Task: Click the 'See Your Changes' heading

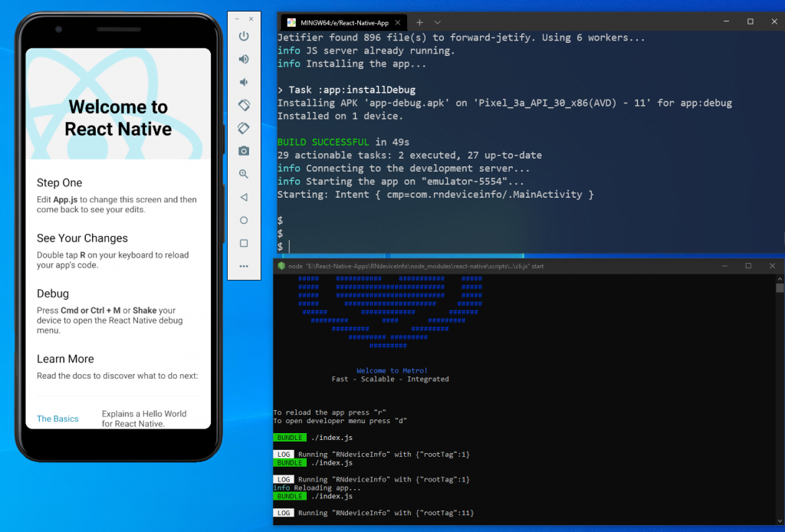Action: click(x=82, y=238)
